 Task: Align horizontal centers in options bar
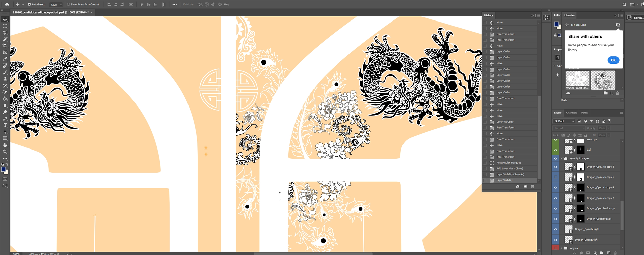click(x=116, y=4)
